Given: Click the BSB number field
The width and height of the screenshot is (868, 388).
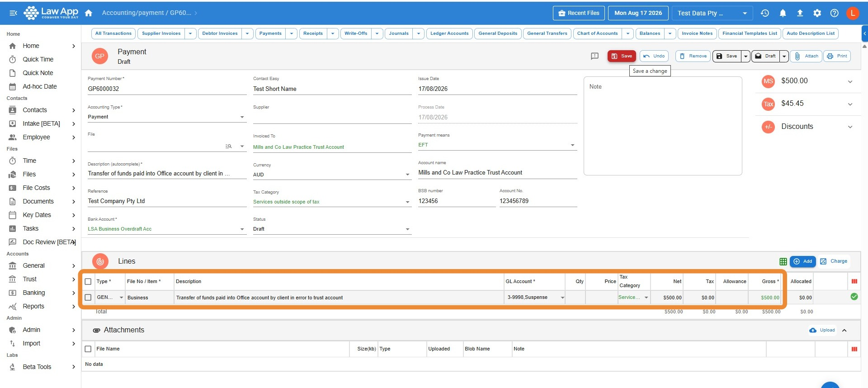Looking at the screenshot, I should [457, 201].
